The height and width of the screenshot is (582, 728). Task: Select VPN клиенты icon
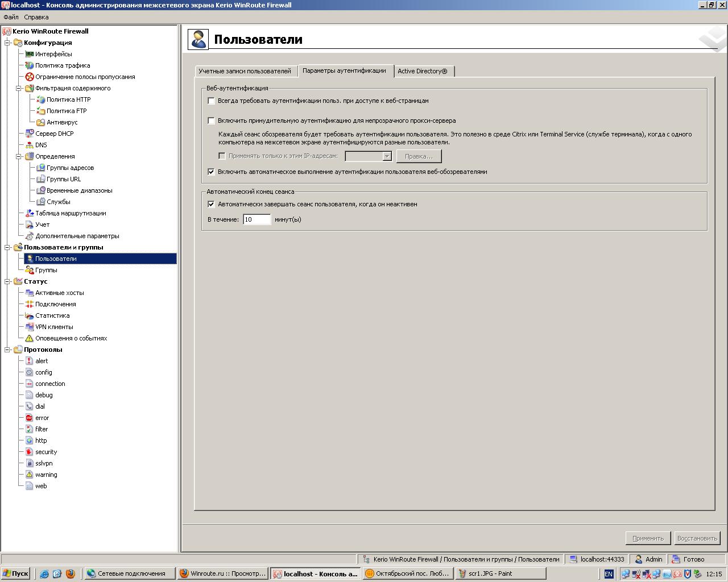coord(30,327)
